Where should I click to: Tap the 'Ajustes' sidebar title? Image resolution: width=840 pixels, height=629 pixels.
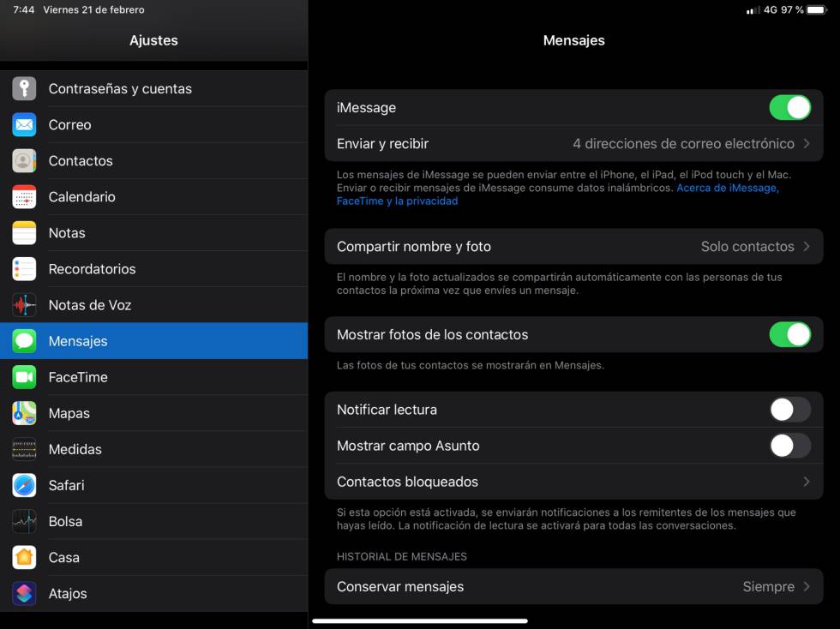pyautogui.click(x=153, y=40)
